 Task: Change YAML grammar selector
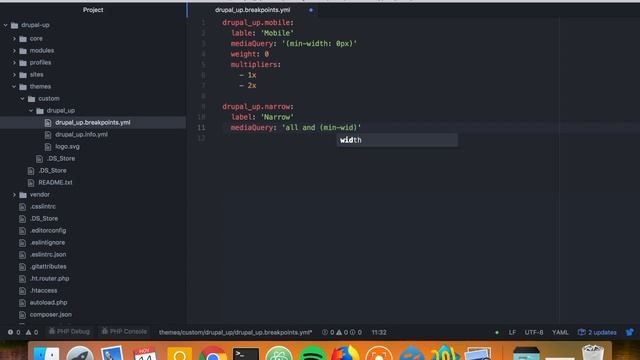click(560, 332)
